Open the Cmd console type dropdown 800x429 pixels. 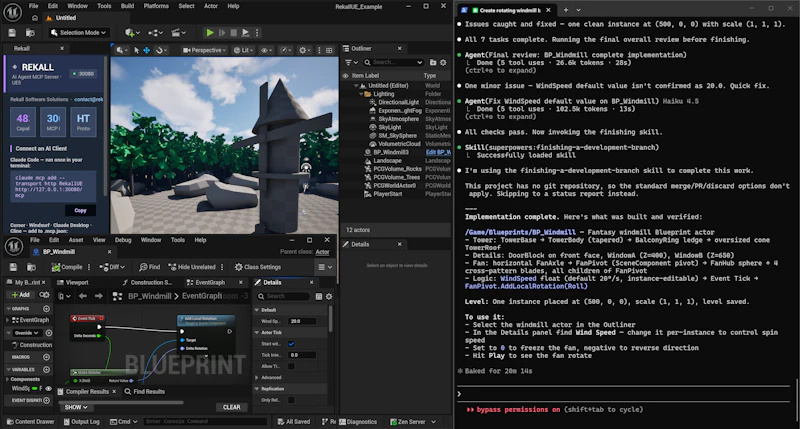click(124, 421)
